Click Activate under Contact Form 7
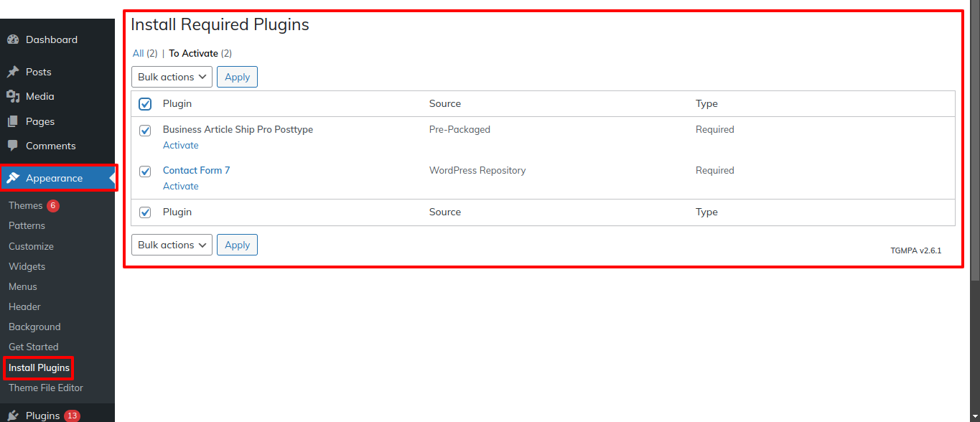This screenshot has width=980, height=422. [x=181, y=186]
